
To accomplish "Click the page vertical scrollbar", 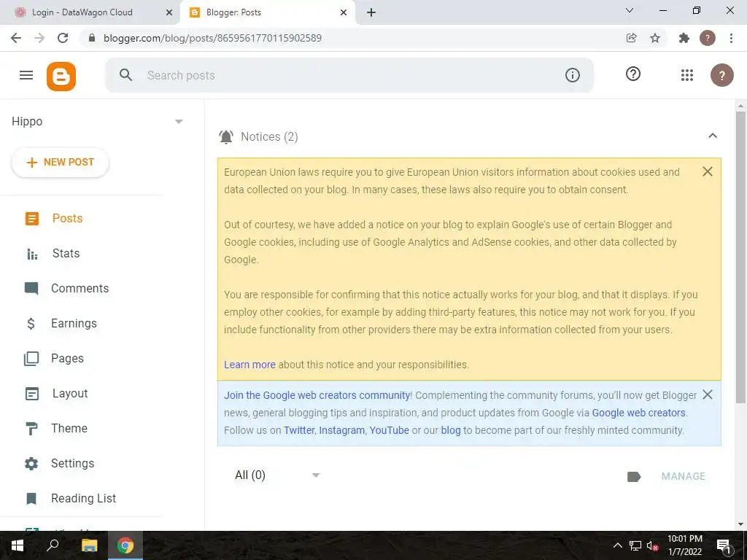I will pyautogui.click(x=740, y=257).
